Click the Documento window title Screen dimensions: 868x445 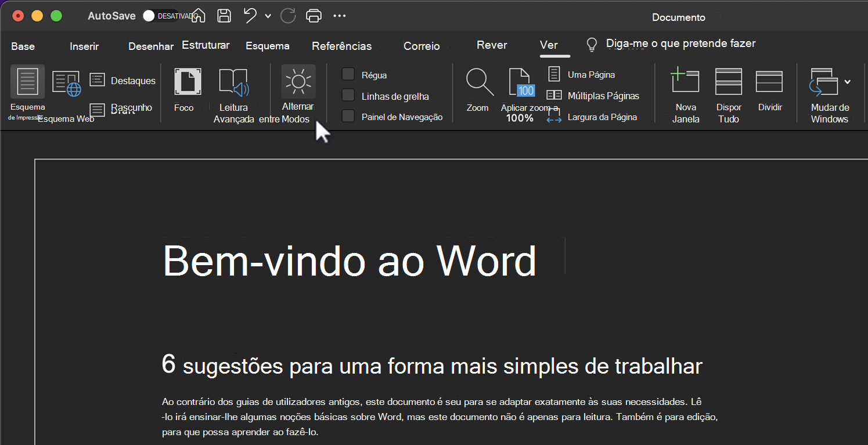click(x=679, y=17)
